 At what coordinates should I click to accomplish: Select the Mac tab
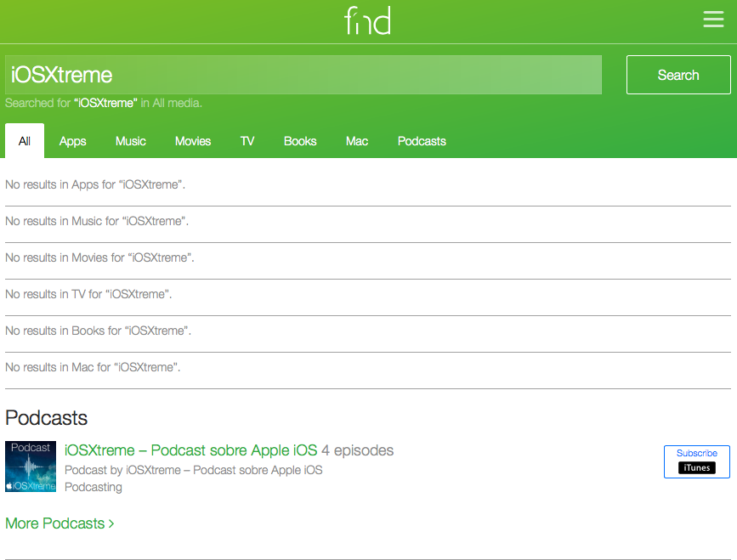point(357,141)
